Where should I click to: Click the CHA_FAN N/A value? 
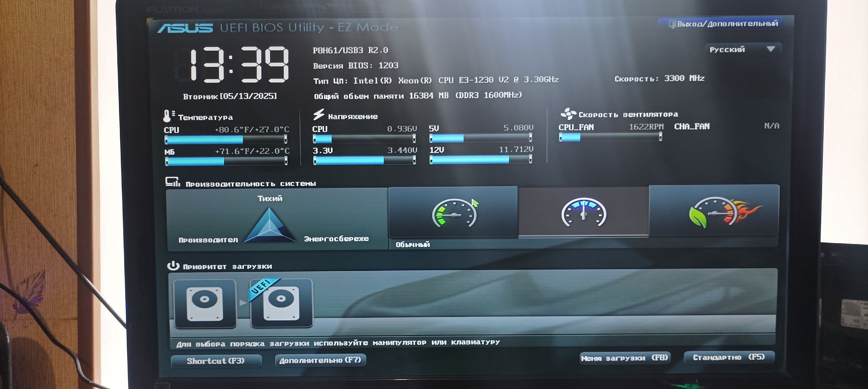click(772, 126)
